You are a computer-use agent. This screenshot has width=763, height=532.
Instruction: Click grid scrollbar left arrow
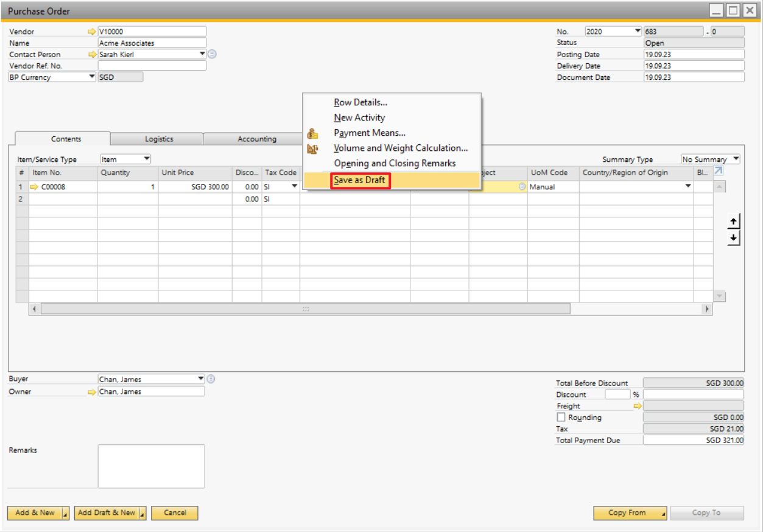[34, 309]
